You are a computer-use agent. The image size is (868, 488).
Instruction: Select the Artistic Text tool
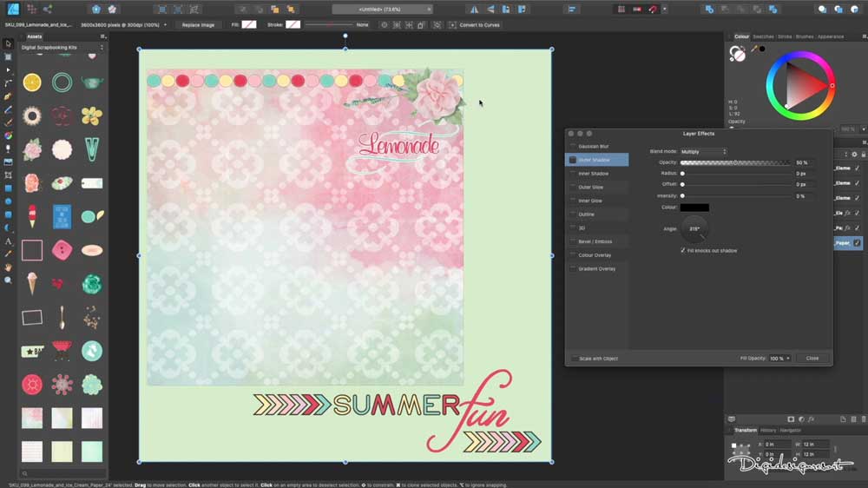pyautogui.click(x=8, y=241)
